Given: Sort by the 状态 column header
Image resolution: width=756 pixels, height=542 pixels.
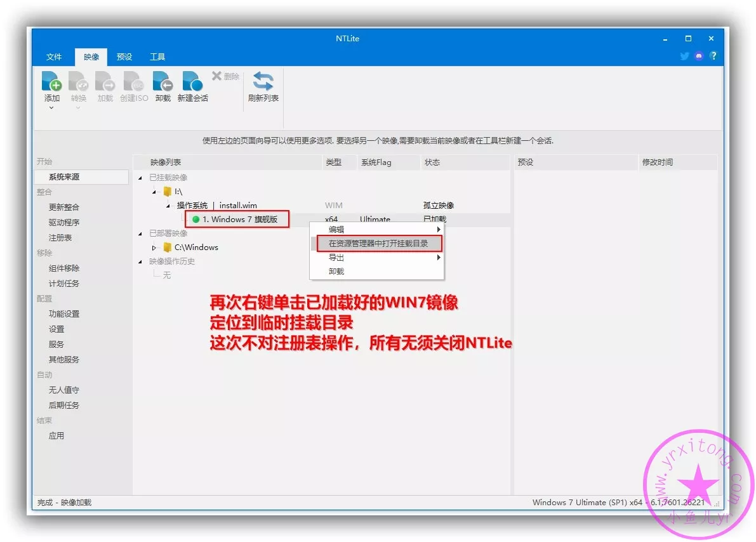Looking at the screenshot, I should point(465,162).
